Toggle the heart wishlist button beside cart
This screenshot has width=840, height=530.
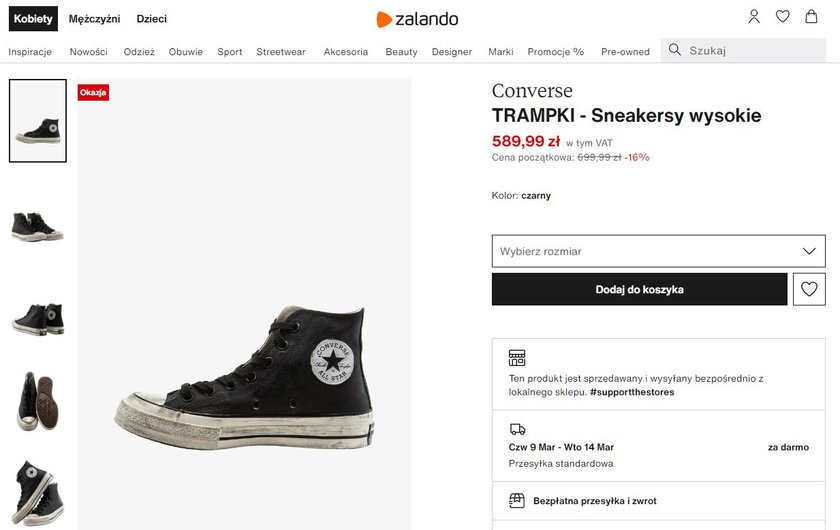click(x=809, y=289)
